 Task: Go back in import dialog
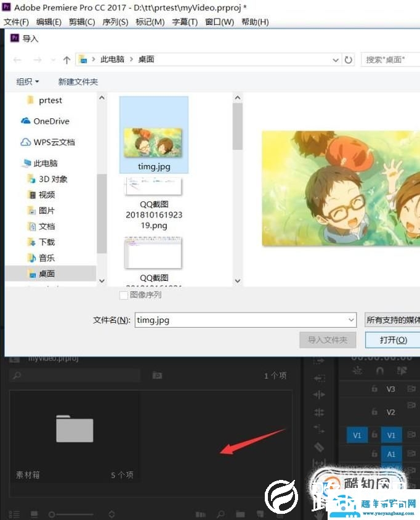click(x=18, y=60)
